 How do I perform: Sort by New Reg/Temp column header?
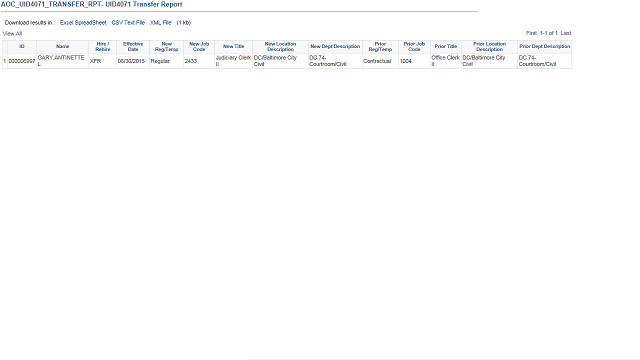[167, 47]
